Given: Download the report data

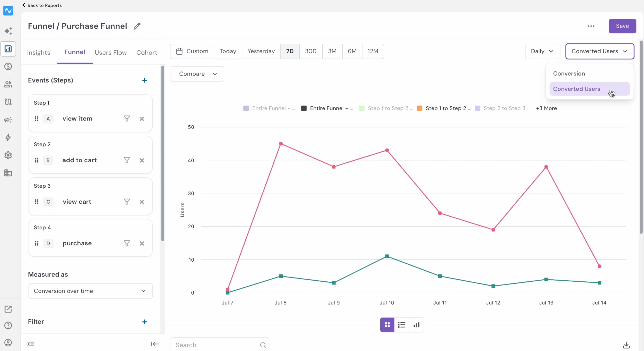Looking at the screenshot, I should (626, 345).
